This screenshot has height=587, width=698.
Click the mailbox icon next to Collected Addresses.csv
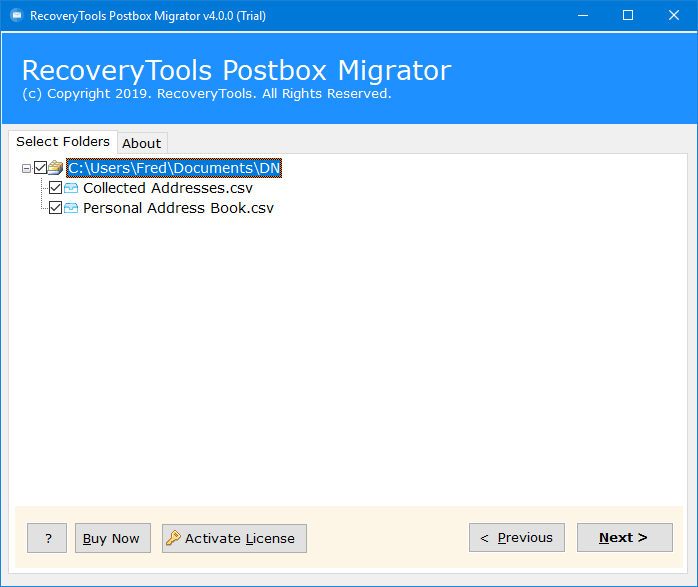tap(71, 188)
